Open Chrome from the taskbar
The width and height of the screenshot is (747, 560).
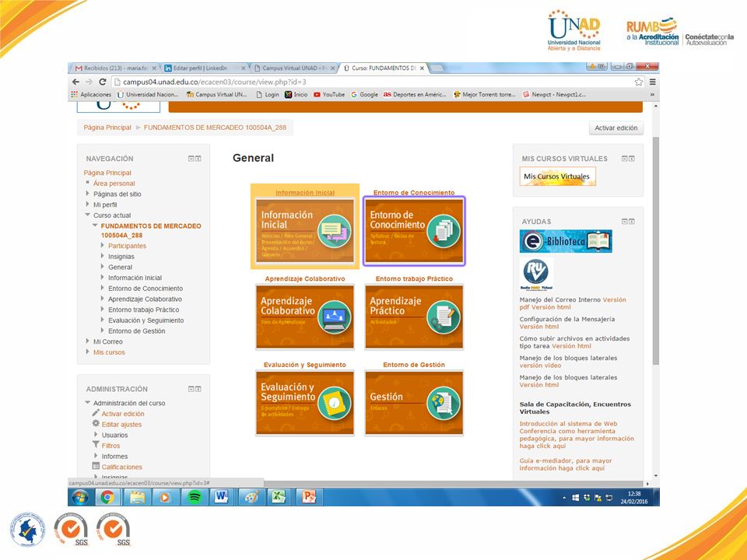(x=107, y=497)
